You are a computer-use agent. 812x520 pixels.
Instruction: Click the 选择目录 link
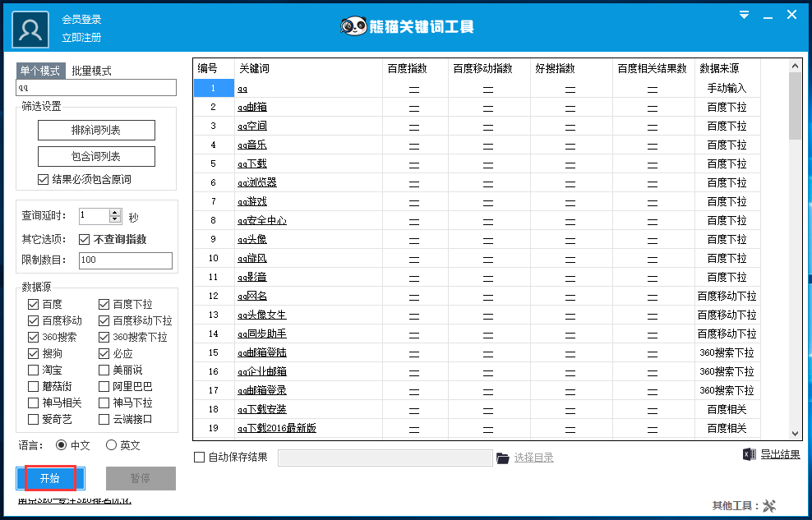point(534,458)
